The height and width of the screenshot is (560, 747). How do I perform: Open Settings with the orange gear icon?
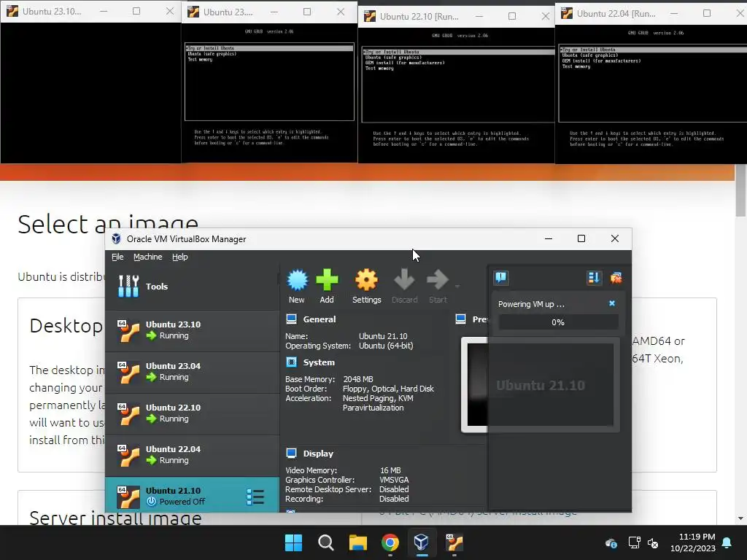tap(366, 280)
